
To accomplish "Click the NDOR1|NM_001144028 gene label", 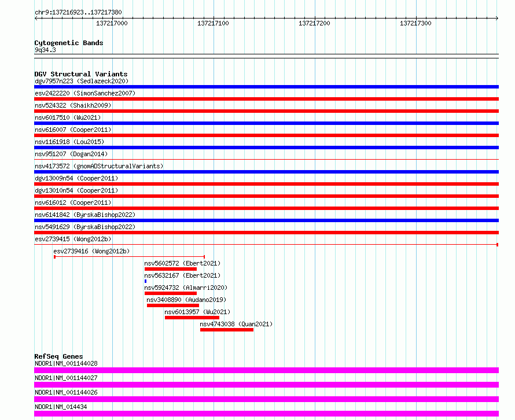I will tap(66, 363).
